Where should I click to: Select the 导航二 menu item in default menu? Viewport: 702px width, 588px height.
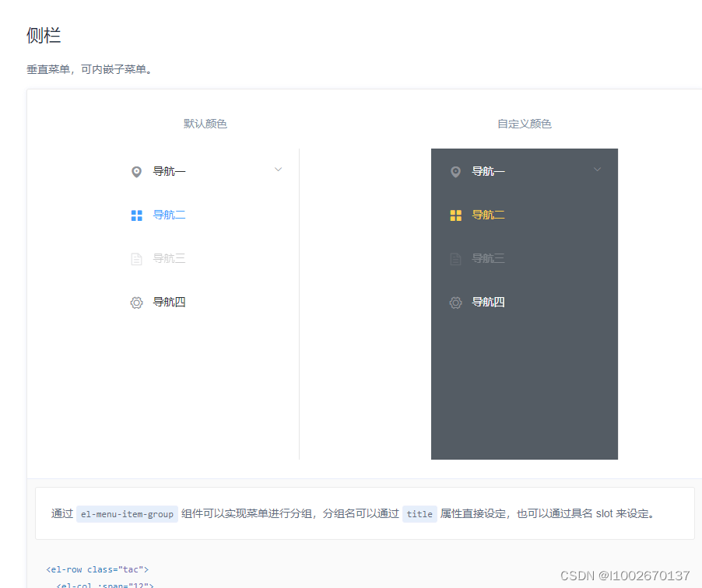point(170,215)
